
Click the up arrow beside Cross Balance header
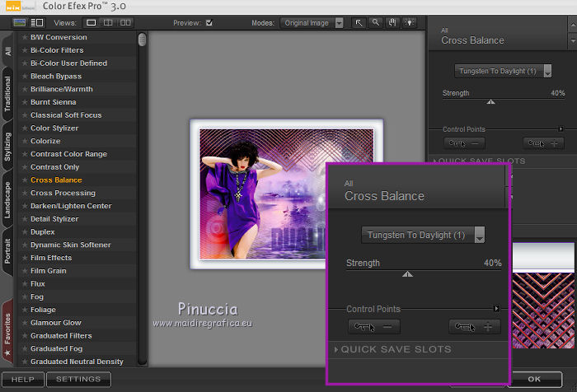pyautogui.click(x=573, y=25)
